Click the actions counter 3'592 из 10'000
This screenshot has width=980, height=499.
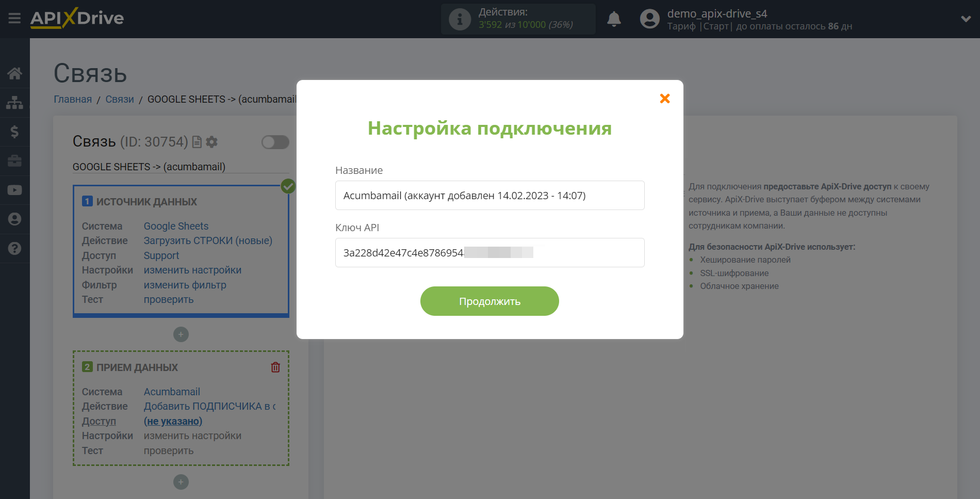pos(526,25)
